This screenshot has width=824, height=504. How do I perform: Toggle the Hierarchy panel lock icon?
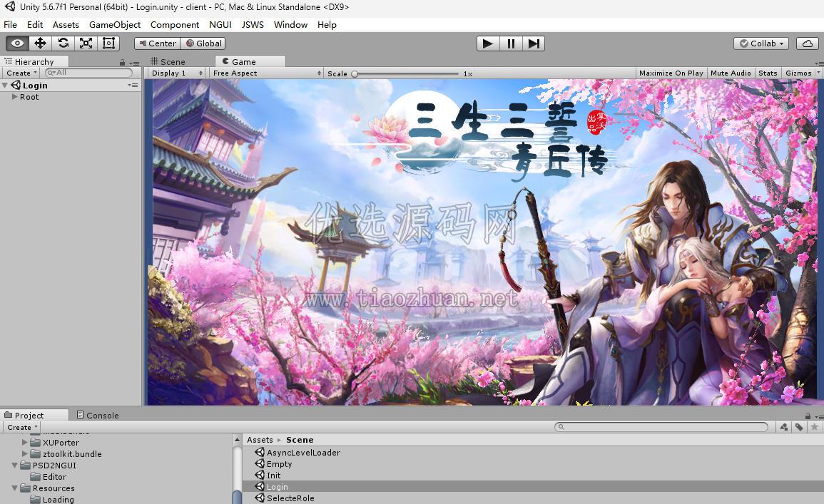click(x=123, y=63)
